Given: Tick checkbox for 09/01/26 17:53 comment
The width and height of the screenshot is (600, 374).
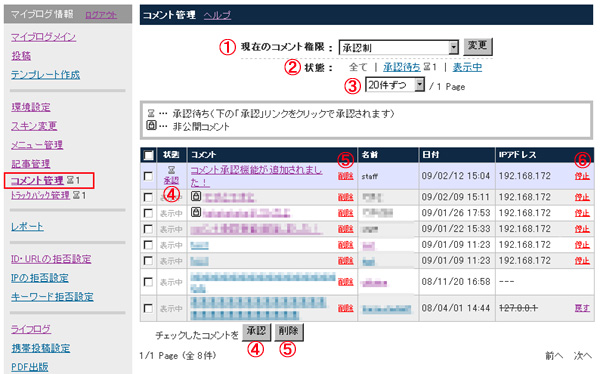Looking at the screenshot, I should [x=148, y=213].
